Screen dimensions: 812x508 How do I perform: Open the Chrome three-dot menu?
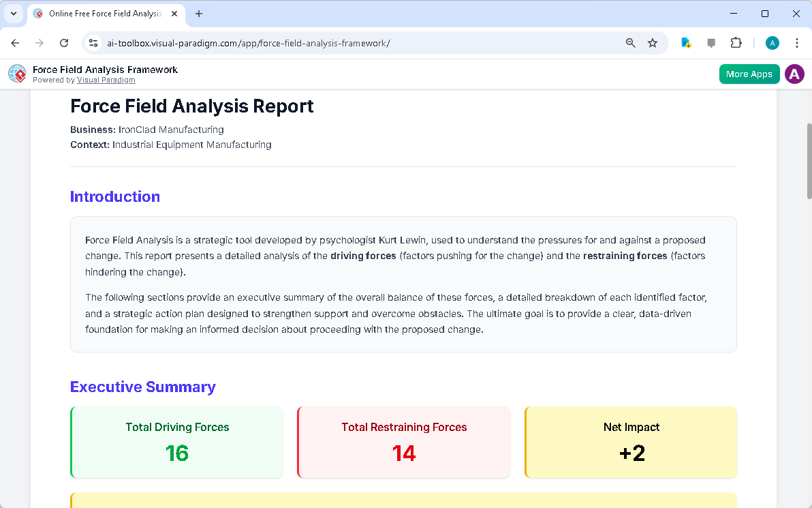click(x=797, y=42)
